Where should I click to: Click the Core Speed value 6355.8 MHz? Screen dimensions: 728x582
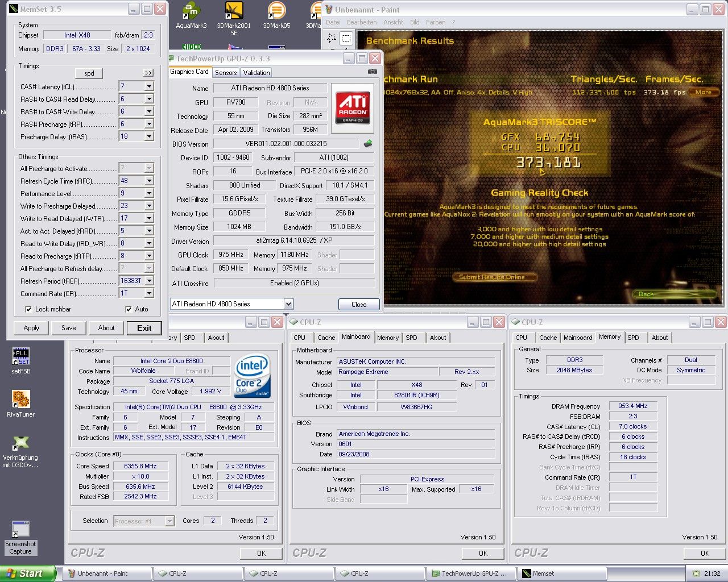(x=140, y=466)
